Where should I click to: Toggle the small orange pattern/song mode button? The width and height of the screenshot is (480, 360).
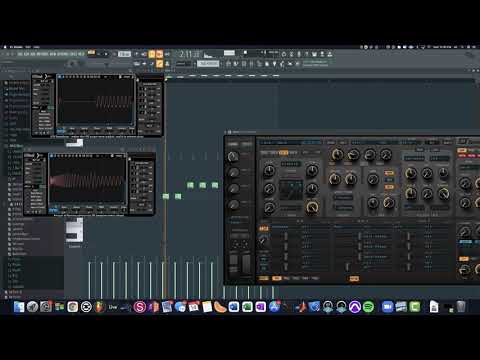click(x=91, y=52)
